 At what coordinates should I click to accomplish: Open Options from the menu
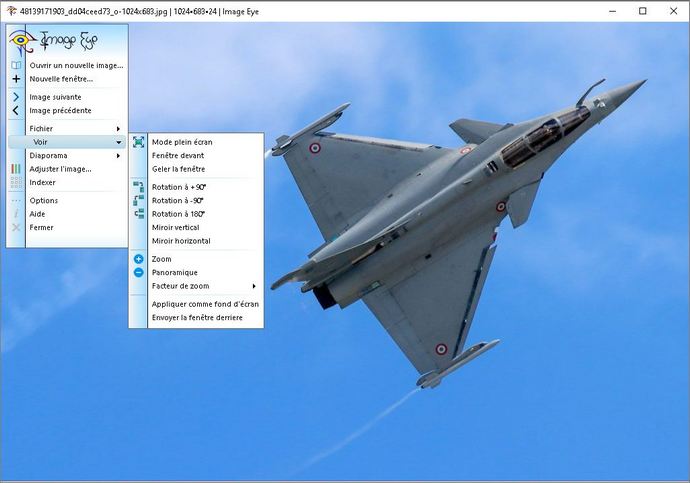click(x=44, y=201)
